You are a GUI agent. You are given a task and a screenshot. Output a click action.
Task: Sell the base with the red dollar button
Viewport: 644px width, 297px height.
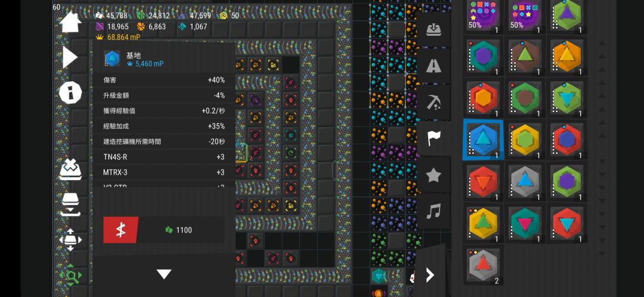120,230
